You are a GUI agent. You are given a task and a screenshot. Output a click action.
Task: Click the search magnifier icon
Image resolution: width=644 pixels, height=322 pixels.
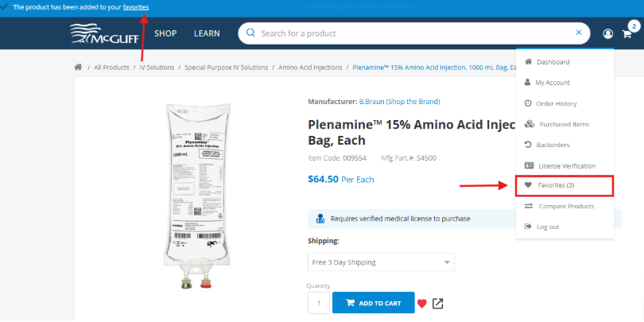coord(250,33)
